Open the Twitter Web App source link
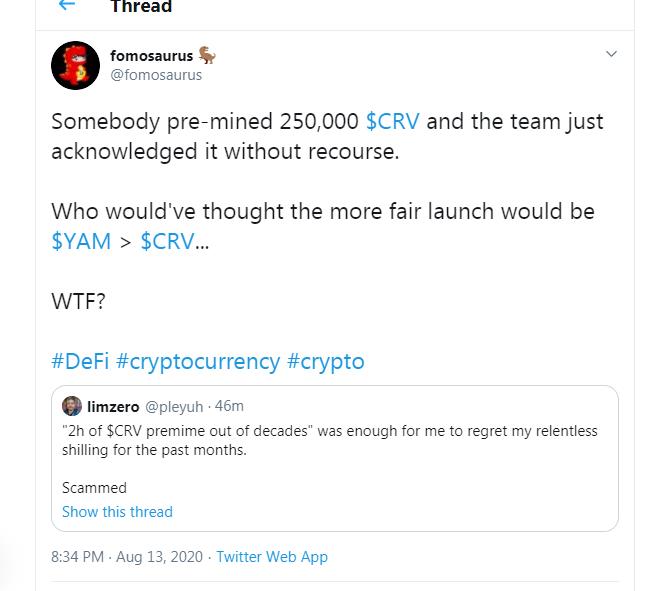The width and height of the screenshot is (648, 591). [272, 557]
